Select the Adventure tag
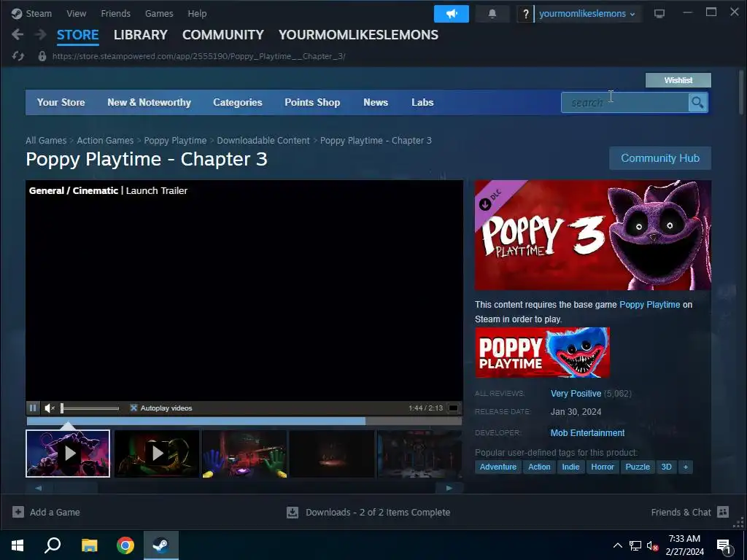747x560 pixels. point(498,467)
